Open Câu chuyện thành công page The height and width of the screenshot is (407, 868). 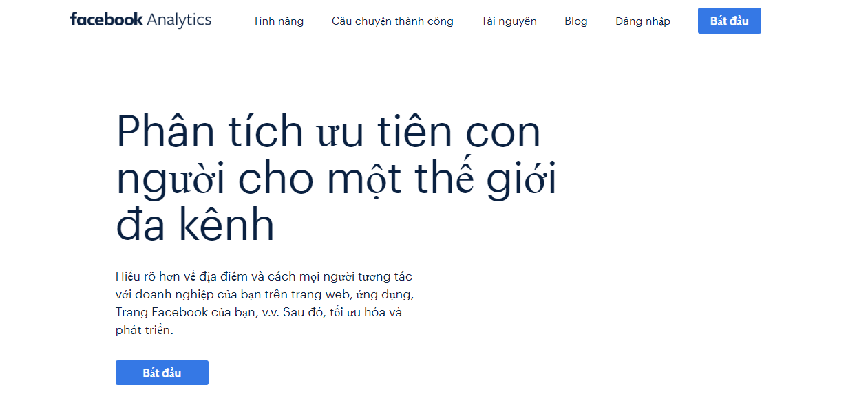[392, 21]
